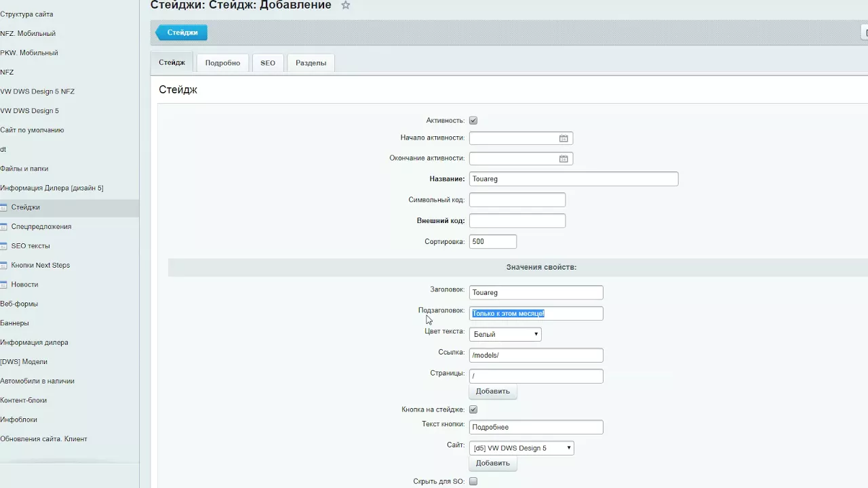This screenshot has height=488, width=868.
Task: Toggle Кнопка на стейдже checkbox
Action: [x=473, y=409]
